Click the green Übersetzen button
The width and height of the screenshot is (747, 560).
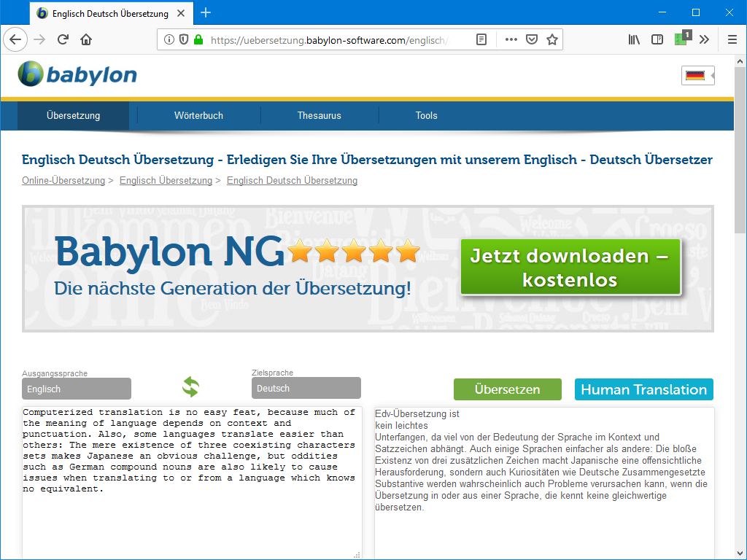pyautogui.click(x=508, y=389)
